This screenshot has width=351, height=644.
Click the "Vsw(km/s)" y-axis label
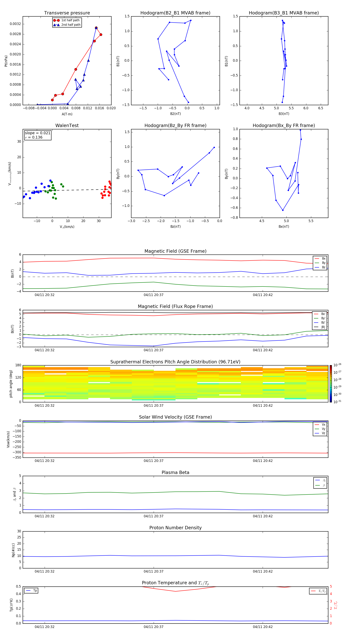(8, 439)
